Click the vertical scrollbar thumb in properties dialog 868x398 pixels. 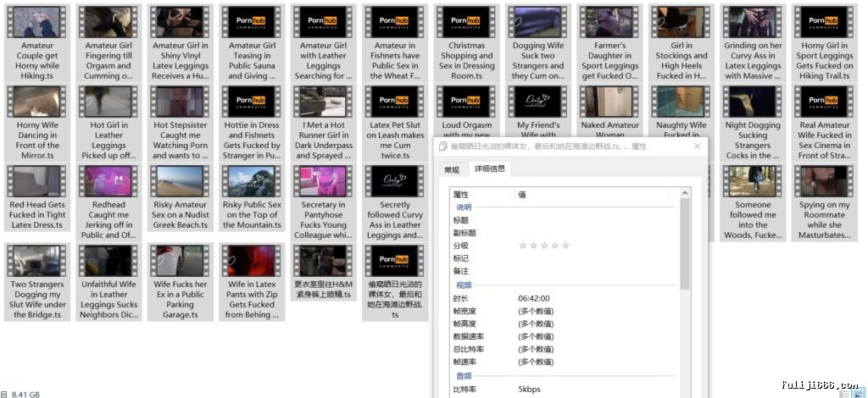(x=685, y=244)
